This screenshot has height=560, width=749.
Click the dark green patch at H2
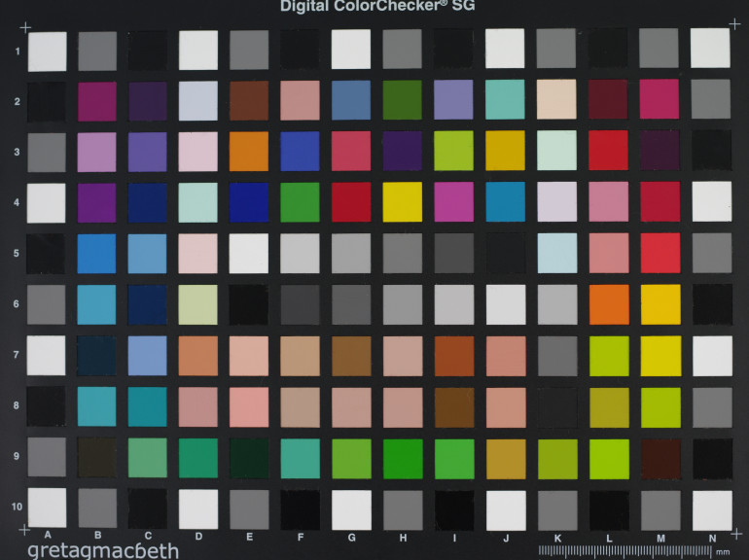click(x=402, y=100)
